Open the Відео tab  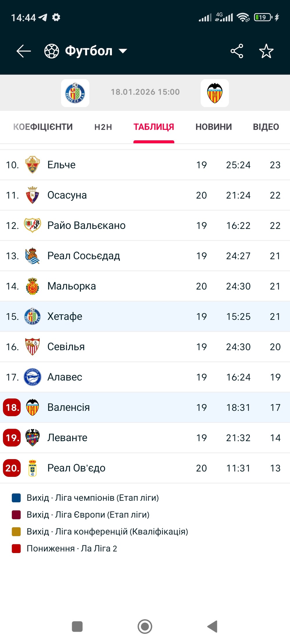(266, 127)
